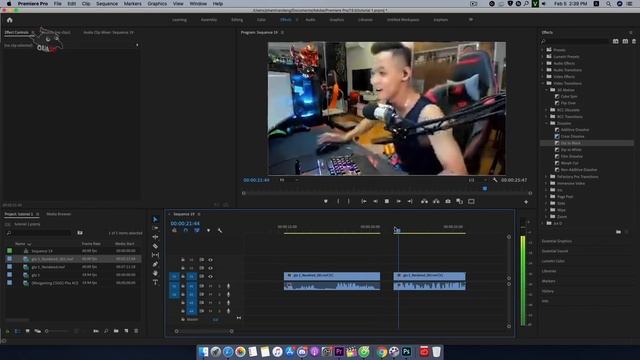
Task: Click Mark Out button in Program monitor
Action: [x=349, y=201]
